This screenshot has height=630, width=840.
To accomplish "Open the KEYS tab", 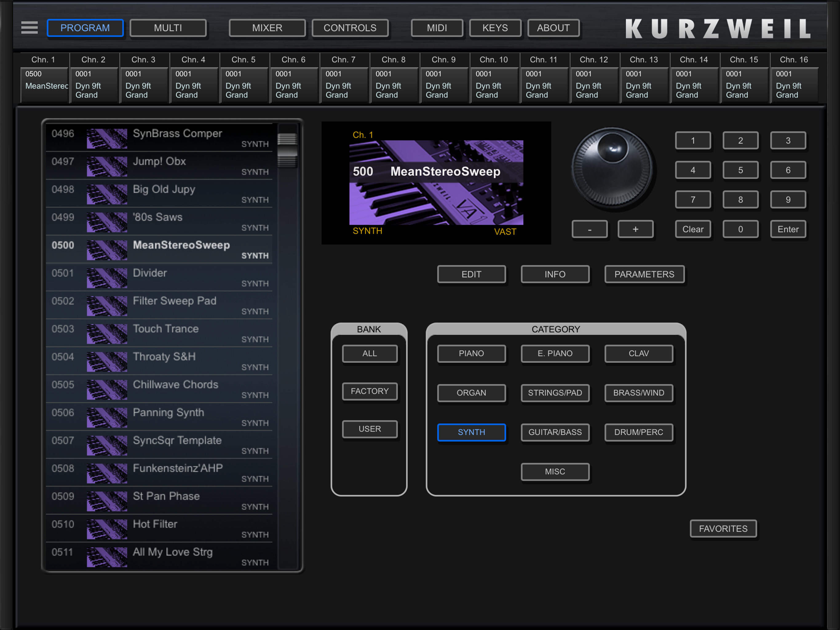I will (495, 28).
